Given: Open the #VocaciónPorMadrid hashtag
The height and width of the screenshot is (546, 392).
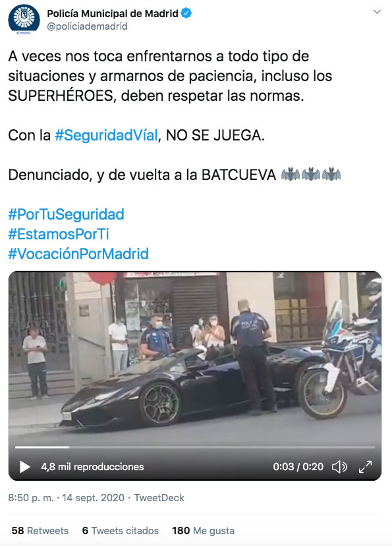Looking at the screenshot, I should click(78, 254).
